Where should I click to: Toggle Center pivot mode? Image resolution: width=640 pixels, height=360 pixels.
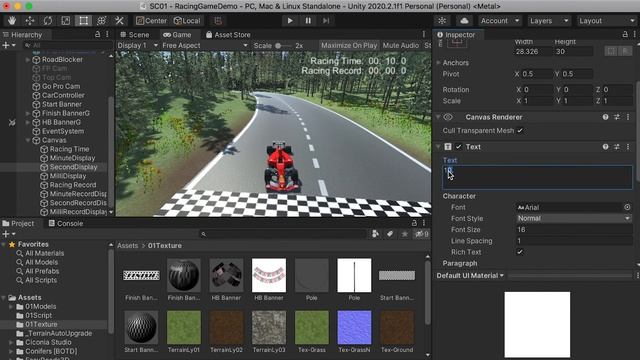point(151,21)
